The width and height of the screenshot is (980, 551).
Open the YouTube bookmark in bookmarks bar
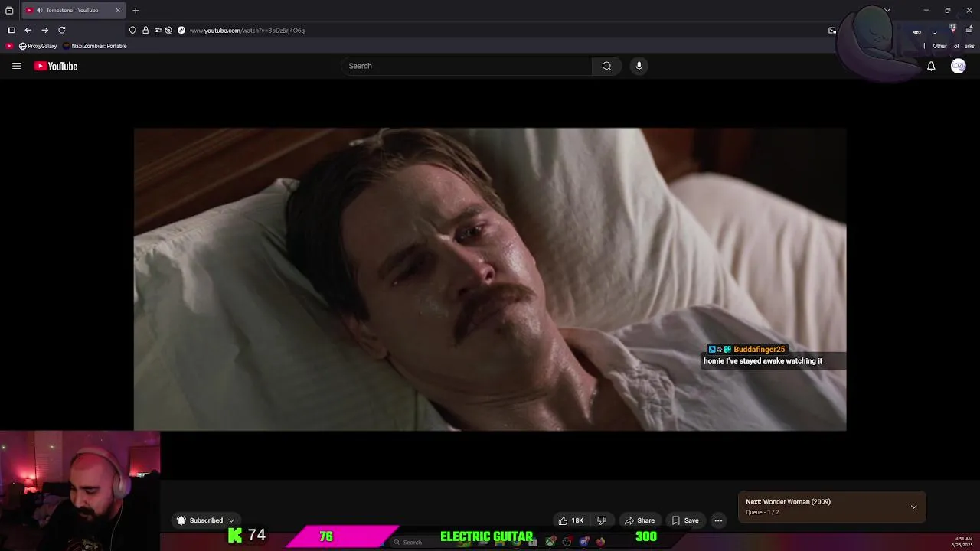(9, 46)
